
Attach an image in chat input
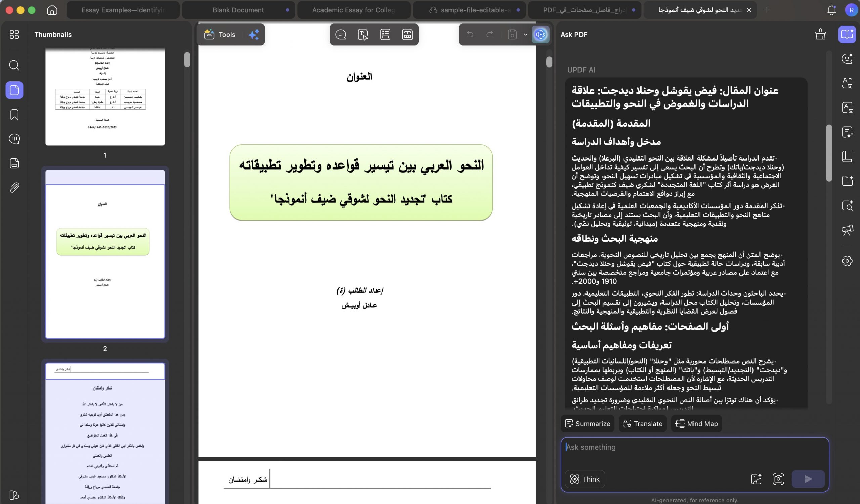coord(756,479)
